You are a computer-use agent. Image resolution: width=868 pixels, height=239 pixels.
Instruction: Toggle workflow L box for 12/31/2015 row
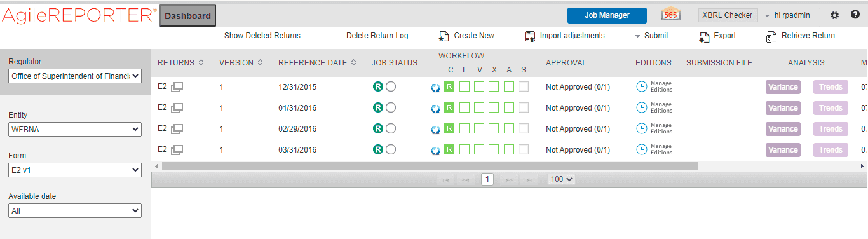tap(465, 87)
